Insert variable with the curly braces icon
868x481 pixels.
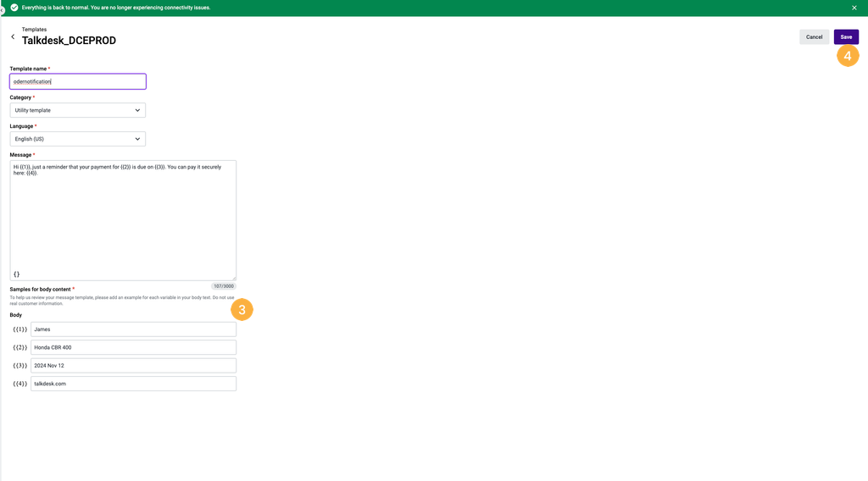[x=17, y=274]
